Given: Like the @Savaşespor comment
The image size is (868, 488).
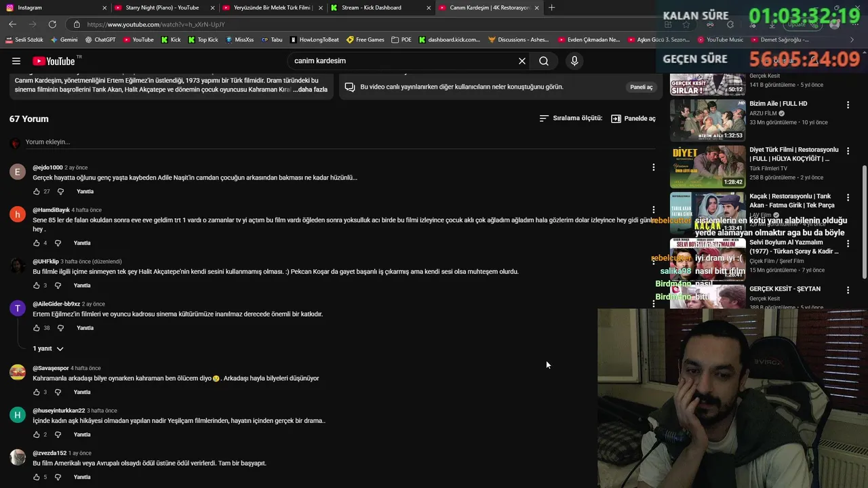Looking at the screenshot, I should pyautogui.click(x=37, y=392).
